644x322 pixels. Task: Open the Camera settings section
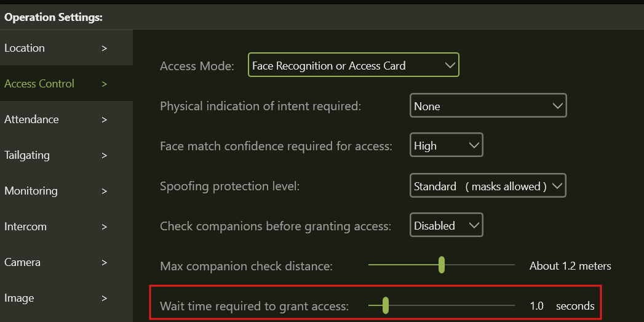22,262
